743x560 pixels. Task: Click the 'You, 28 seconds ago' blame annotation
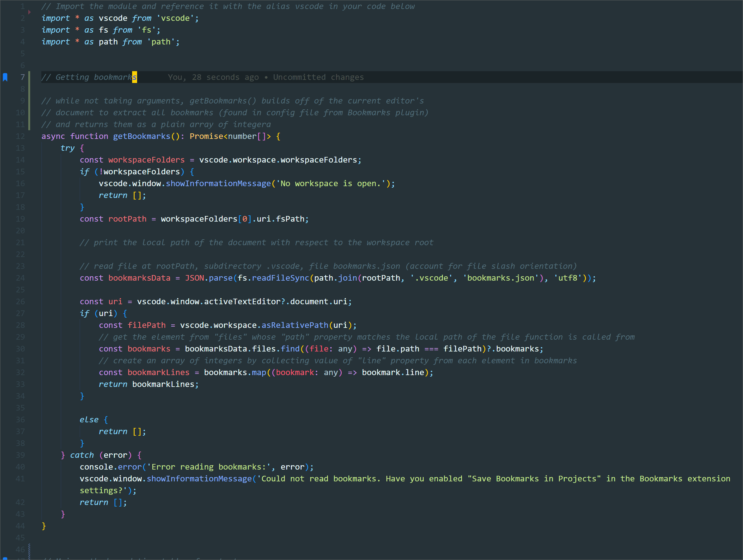pyautogui.click(x=213, y=77)
